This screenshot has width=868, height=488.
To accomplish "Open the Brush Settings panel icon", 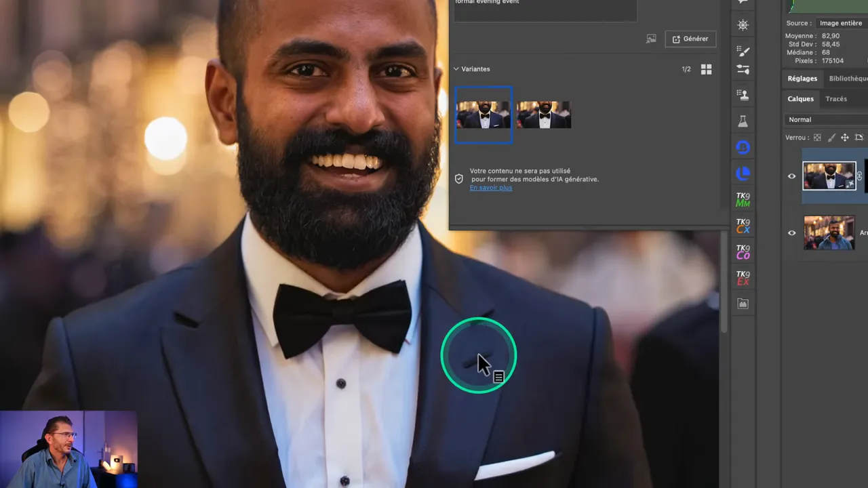I will click(743, 52).
